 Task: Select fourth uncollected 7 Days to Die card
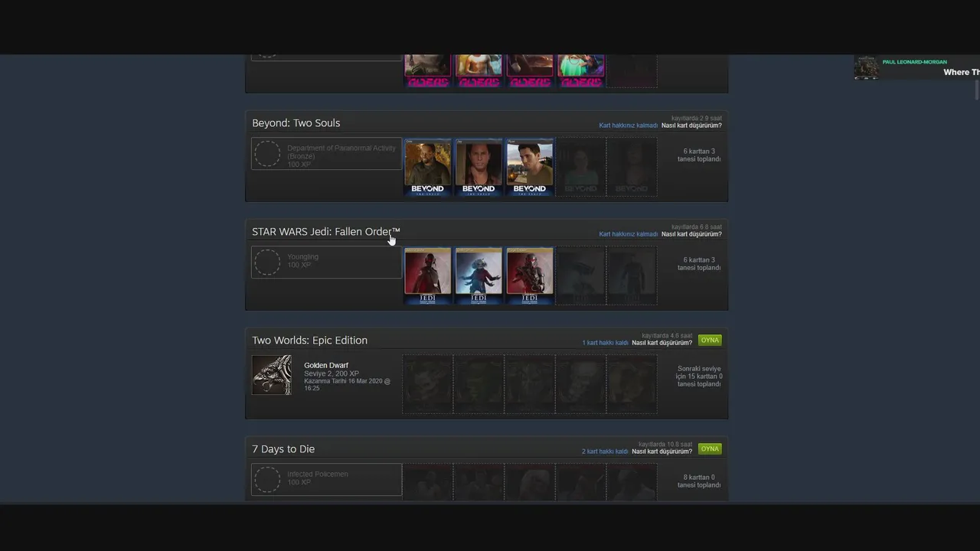point(580,482)
